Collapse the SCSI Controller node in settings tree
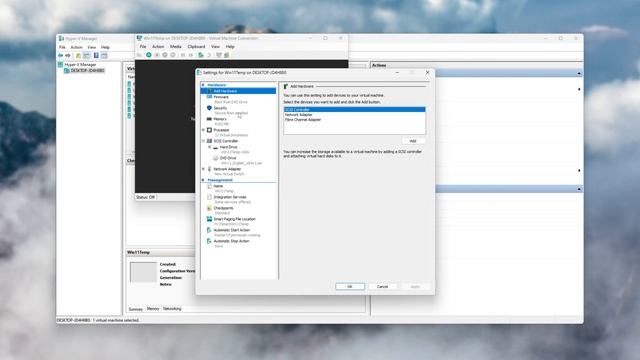 click(x=203, y=141)
